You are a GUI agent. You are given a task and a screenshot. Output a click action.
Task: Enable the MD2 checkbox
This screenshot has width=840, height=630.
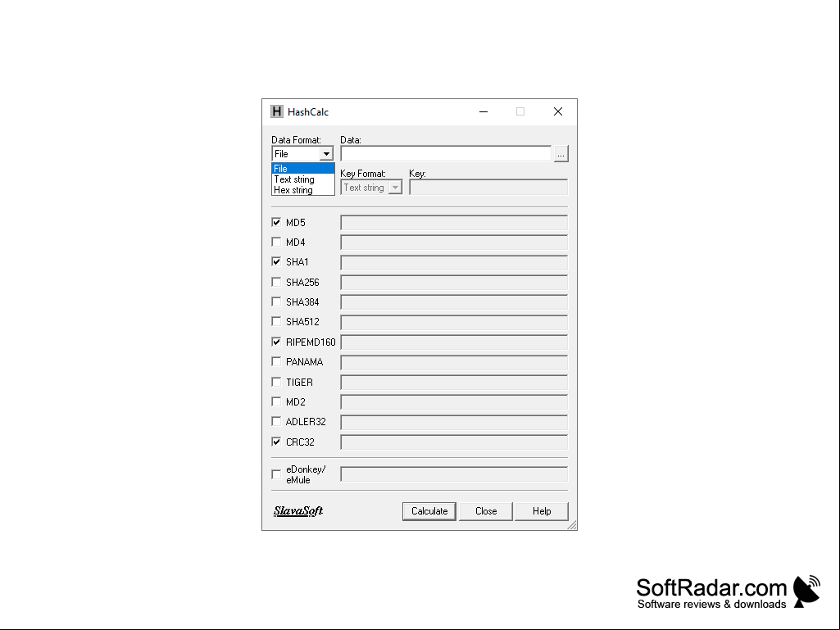coord(276,401)
